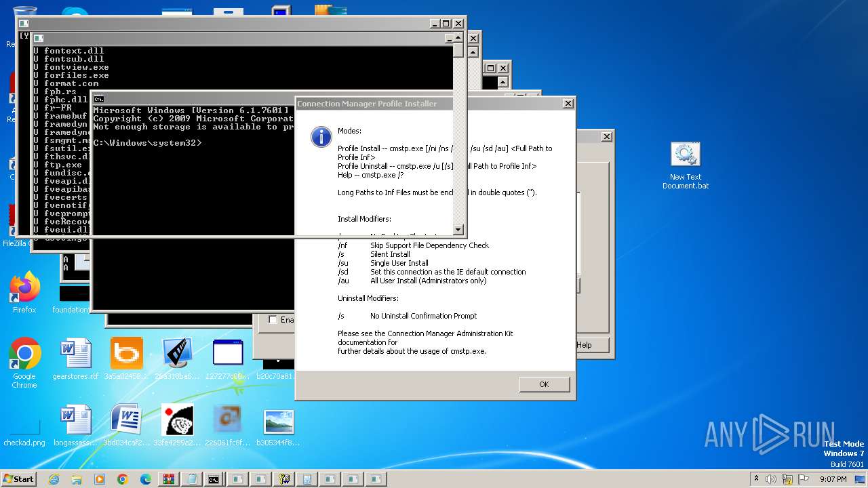Select the 3bd034caf2... Word file
The image size is (868, 488).
coord(125,426)
